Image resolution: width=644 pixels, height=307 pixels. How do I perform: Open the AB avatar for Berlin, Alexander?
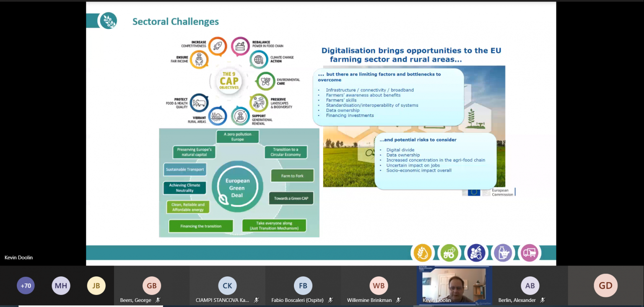530,286
